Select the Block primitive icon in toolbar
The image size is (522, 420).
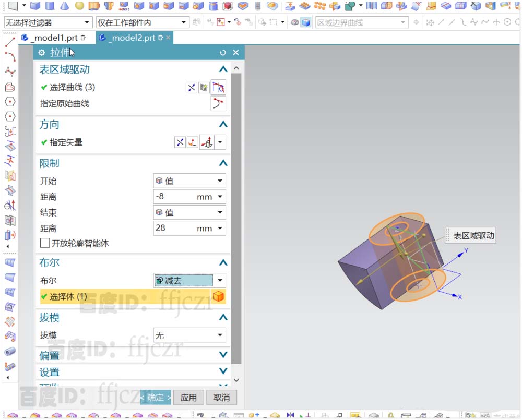35,6
